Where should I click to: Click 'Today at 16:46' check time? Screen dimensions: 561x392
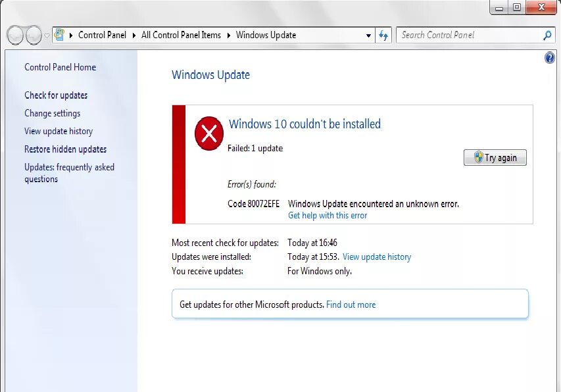(312, 243)
